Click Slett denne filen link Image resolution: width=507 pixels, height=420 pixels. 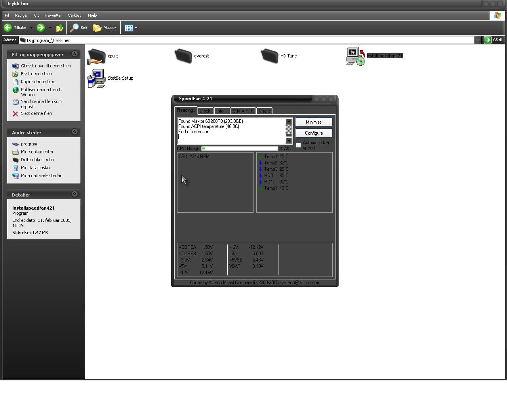[36, 113]
